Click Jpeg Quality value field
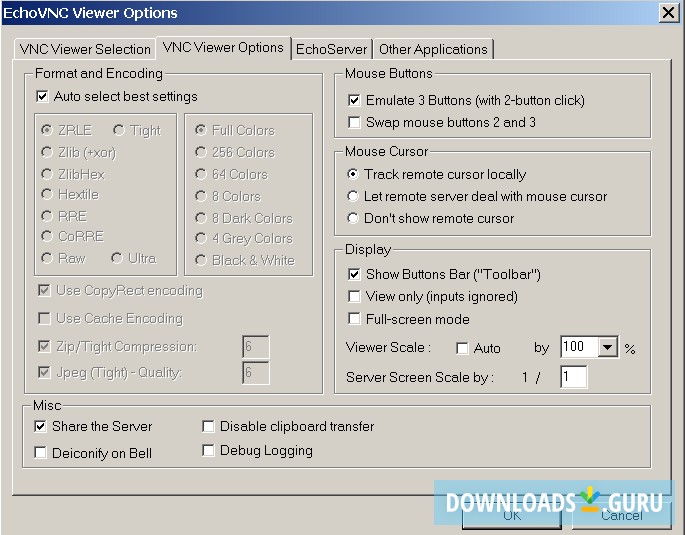This screenshot has height=535, width=685. (x=256, y=373)
